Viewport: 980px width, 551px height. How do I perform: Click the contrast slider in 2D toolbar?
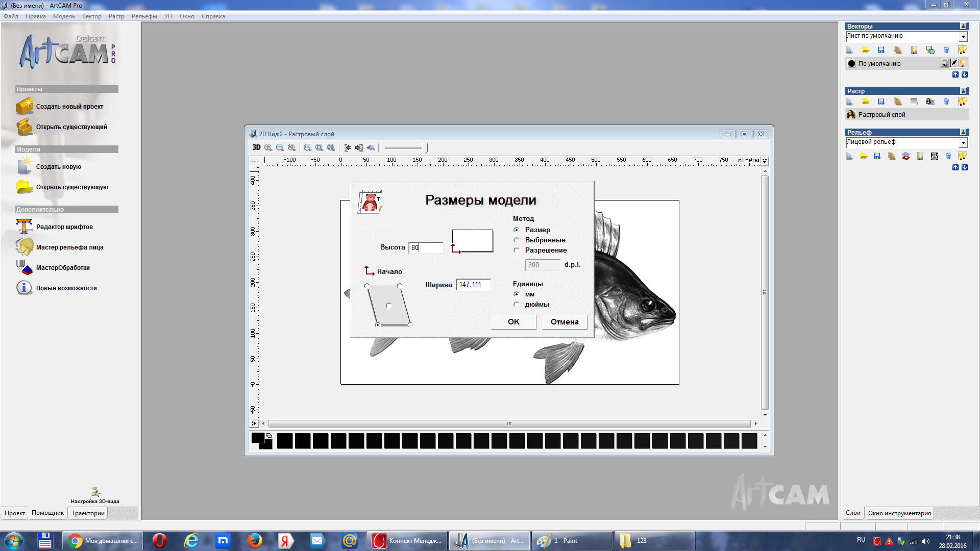point(406,148)
